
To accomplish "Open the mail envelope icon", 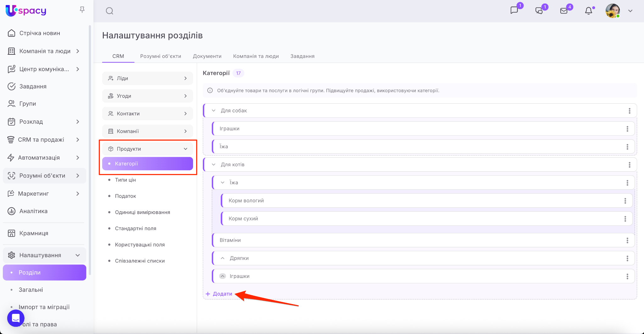I will pyautogui.click(x=564, y=11).
